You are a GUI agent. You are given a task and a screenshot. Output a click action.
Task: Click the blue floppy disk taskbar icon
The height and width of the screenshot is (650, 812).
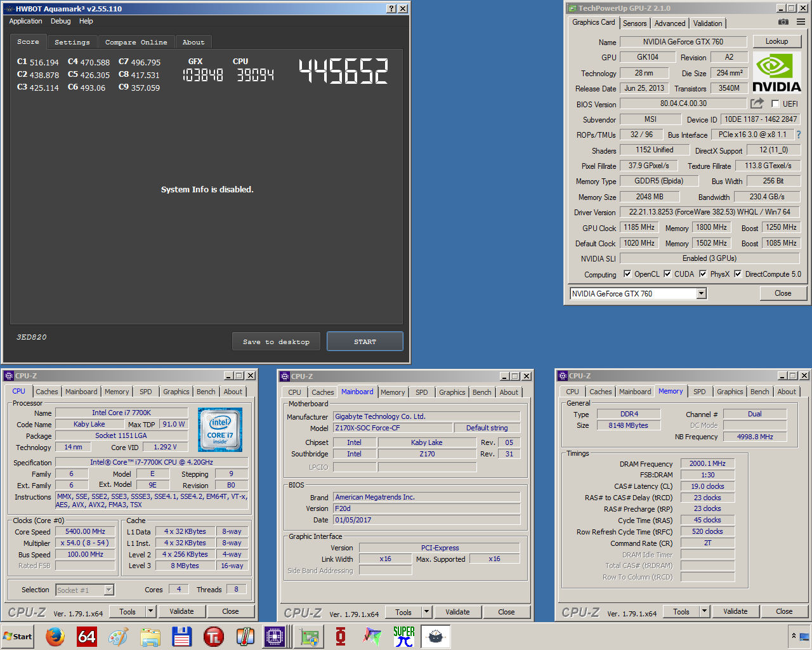pos(182,636)
